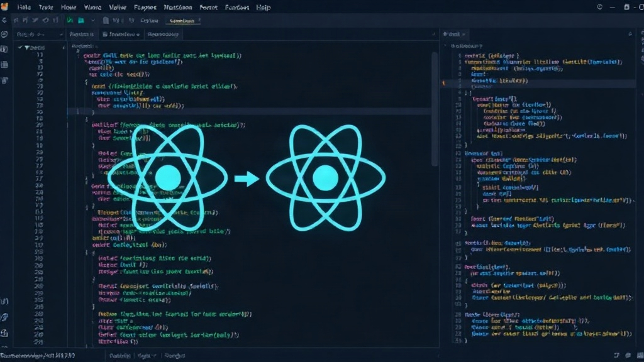Open the Help menu
The width and height of the screenshot is (644, 362).
pyautogui.click(x=264, y=8)
